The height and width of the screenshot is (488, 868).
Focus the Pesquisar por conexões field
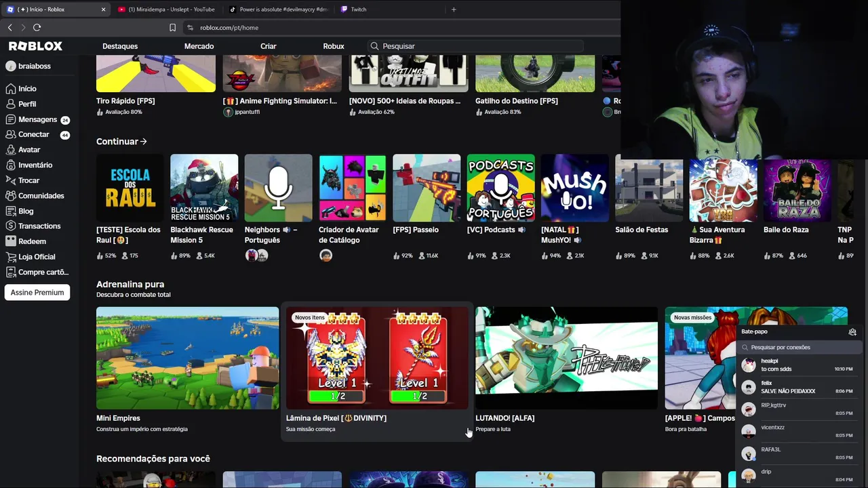798,347
